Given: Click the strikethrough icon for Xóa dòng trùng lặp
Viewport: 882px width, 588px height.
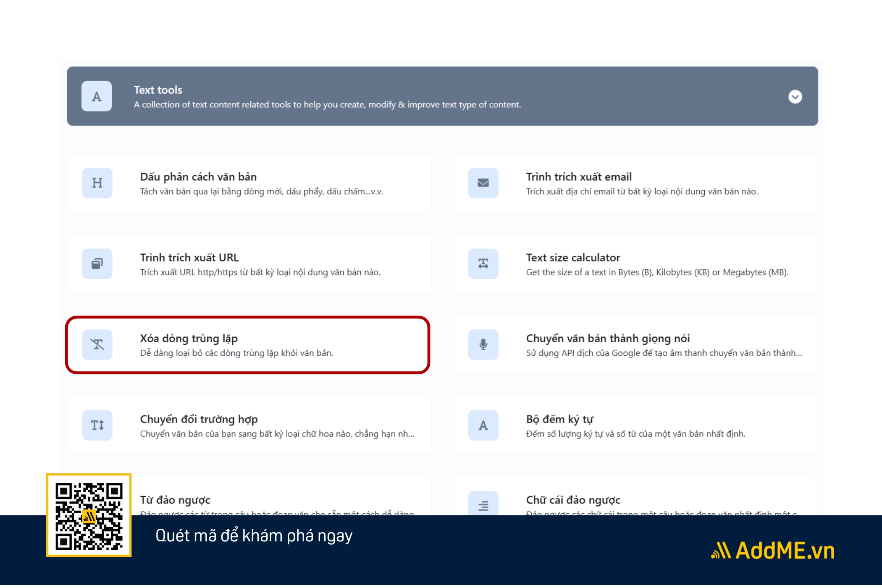Looking at the screenshot, I should 97,344.
